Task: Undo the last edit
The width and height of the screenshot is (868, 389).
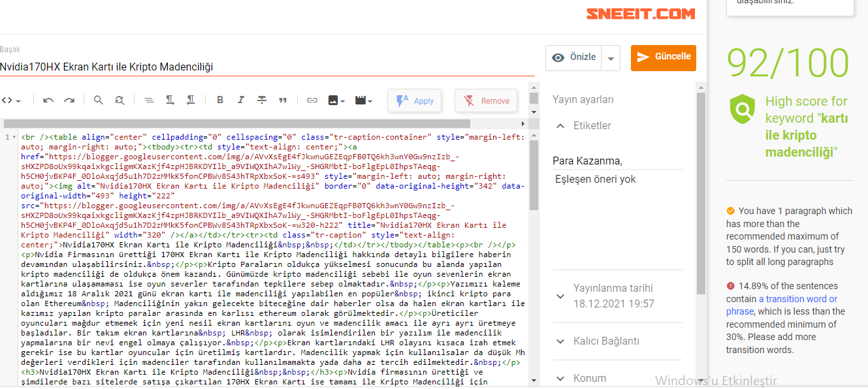Action: [x=48, y=101]
